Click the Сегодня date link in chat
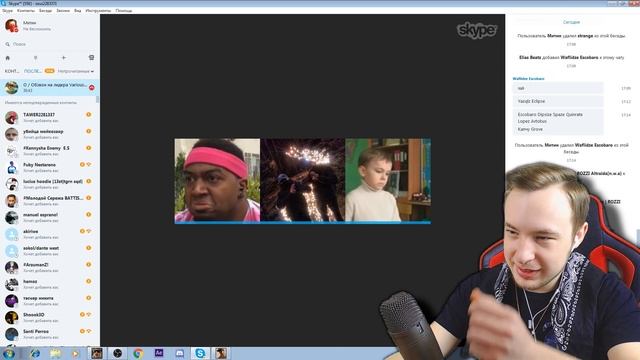The width and height of the screenshot is (640, 360). (571, 22)
